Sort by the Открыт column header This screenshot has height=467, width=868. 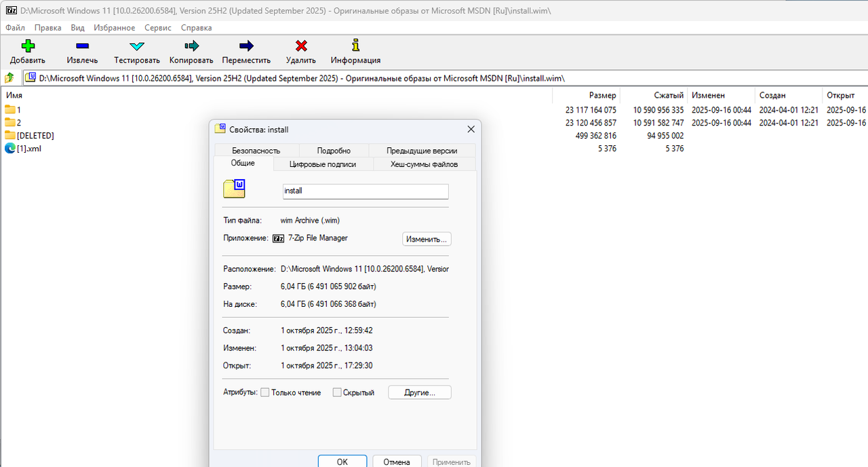(845, 96)
